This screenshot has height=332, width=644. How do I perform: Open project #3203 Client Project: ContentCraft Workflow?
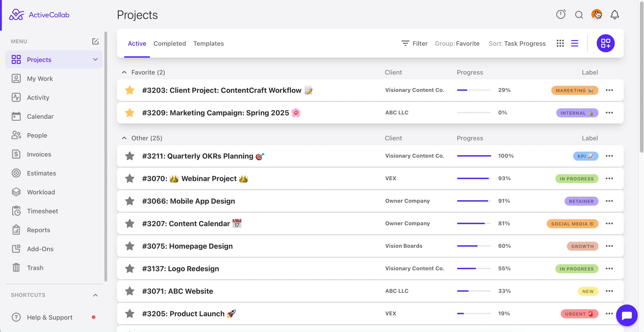point(227,90)
